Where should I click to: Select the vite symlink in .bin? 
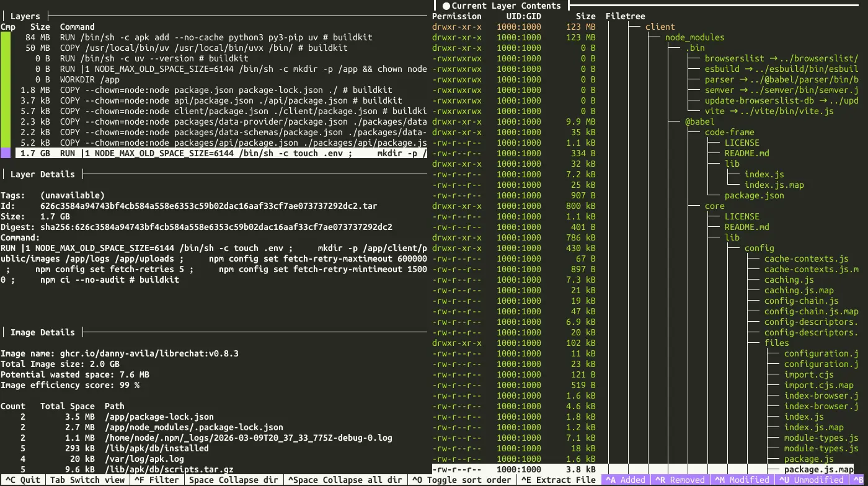pyautogui.click(x=769, y=111)
